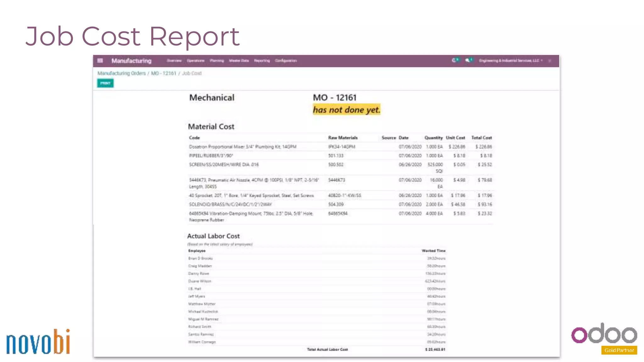This screenshot has width=644, height=362.
Task: Click the 'Dosatron Proportional Mixer' material row
Action: click(340, 147)
